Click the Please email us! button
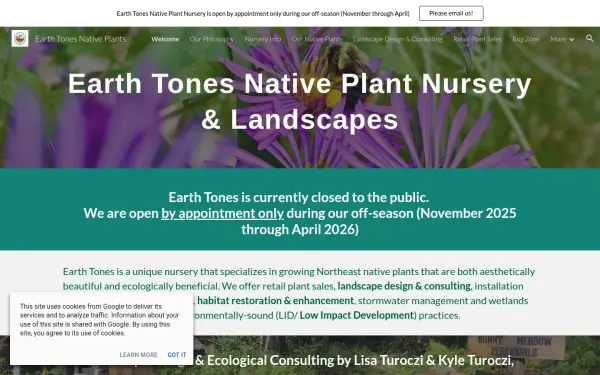The height and width of the screenshot is (375, 600). click(x=451, y=13)
